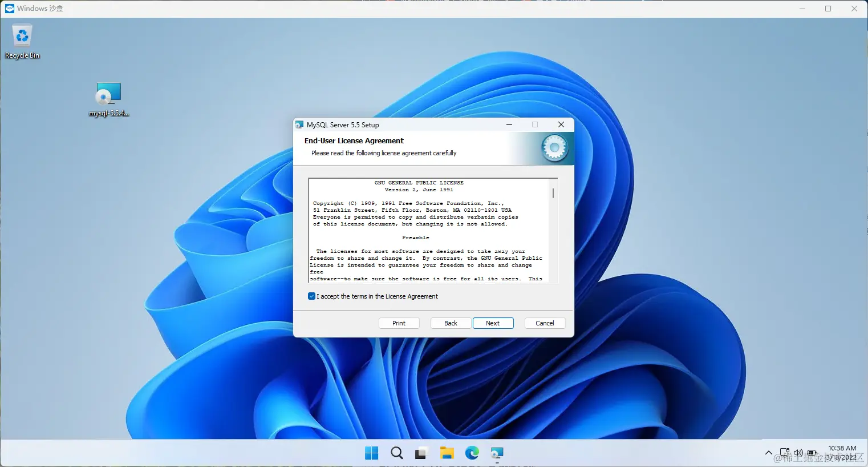Click Next to continue setup

[x=493, y=323]
